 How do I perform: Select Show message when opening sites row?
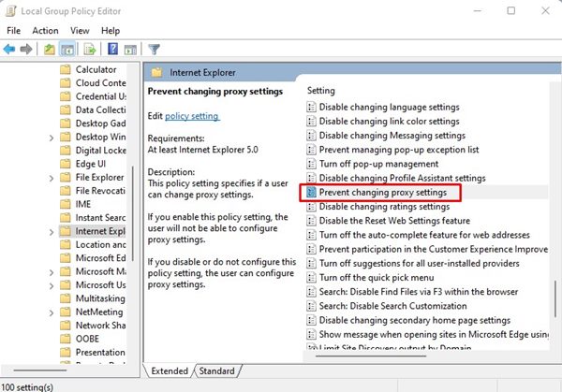tap(428, 334)
